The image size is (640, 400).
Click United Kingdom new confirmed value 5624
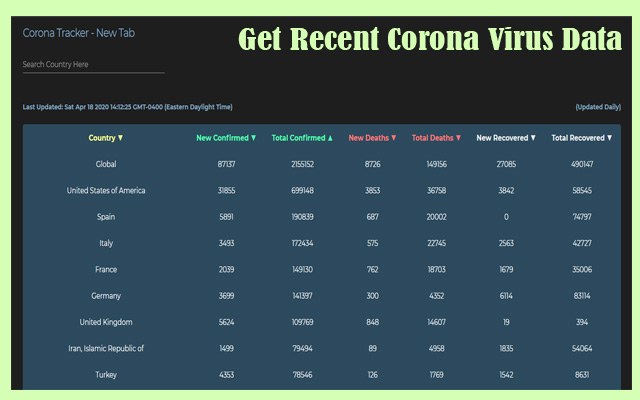pos(227,322)
